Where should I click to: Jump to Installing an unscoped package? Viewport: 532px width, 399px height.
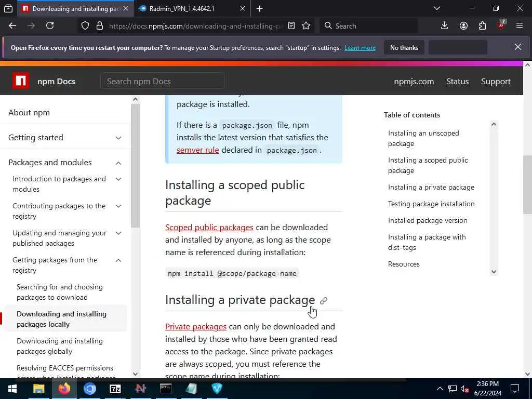(423, 138)
